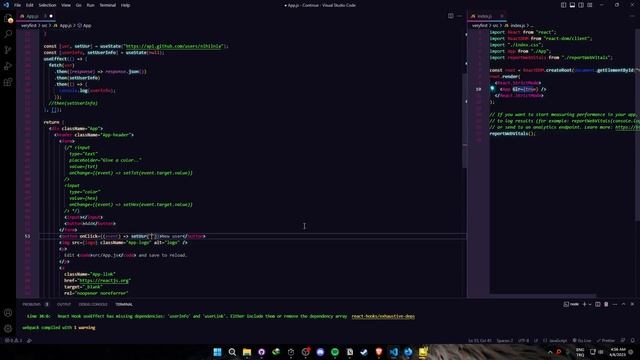The image size is (640, 360).
Task: Split the terminal
Action: pyautogui.click(x=598, y=304)
